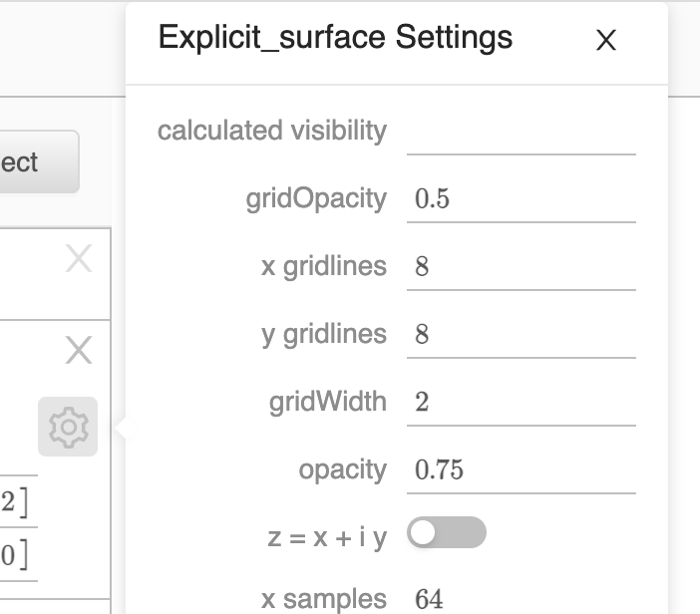
Task: Click the lower X icon above the gear
Action: 78,350
